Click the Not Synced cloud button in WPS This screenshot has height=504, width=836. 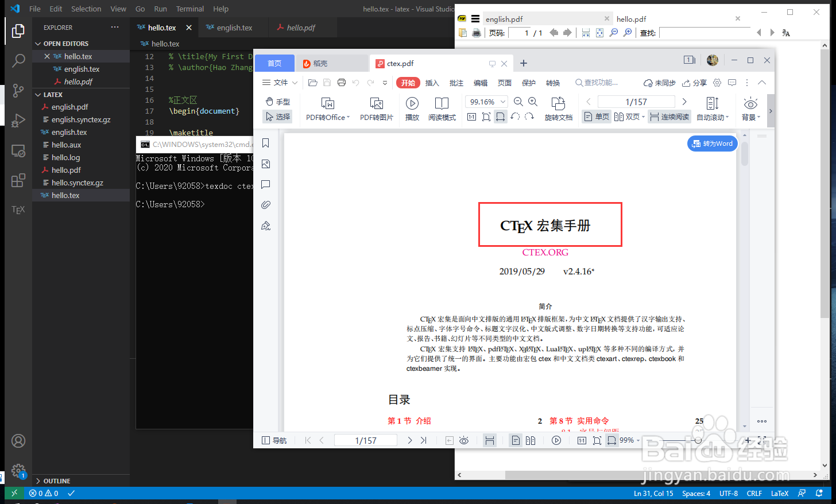coord(659,83)
